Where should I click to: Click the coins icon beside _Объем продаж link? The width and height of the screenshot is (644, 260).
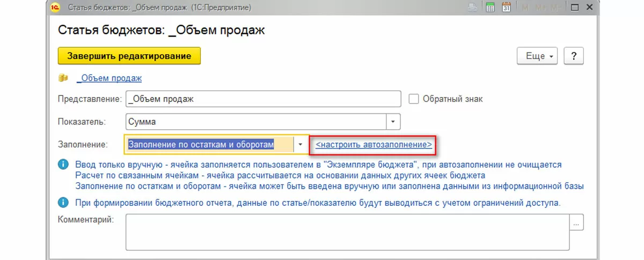coord(64,78)
